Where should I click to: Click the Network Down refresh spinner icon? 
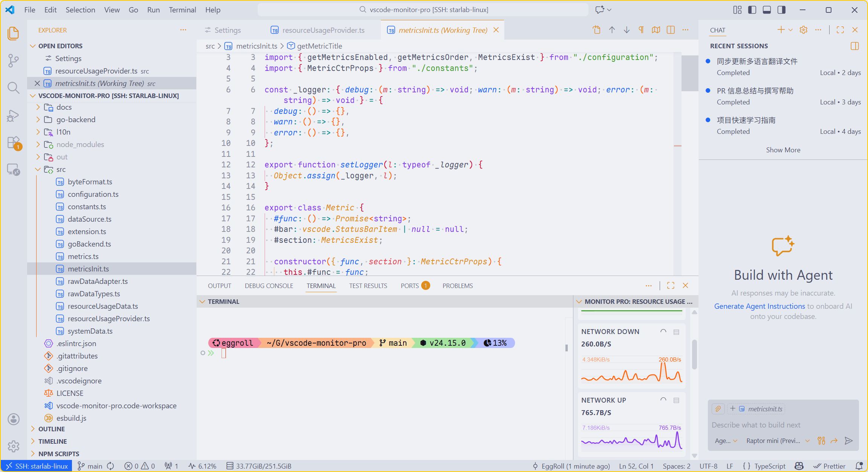coord(663,332)
